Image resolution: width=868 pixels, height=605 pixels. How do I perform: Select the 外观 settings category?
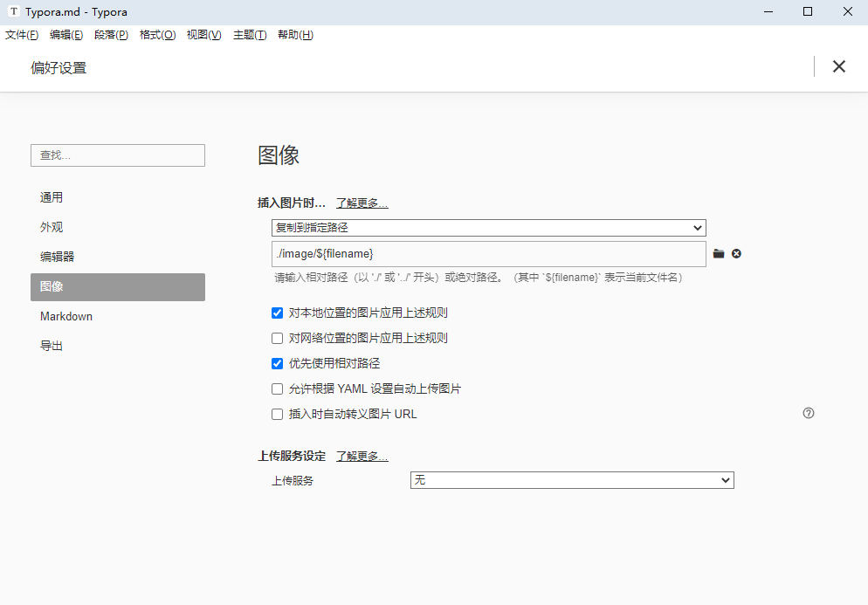click(52, 227)
